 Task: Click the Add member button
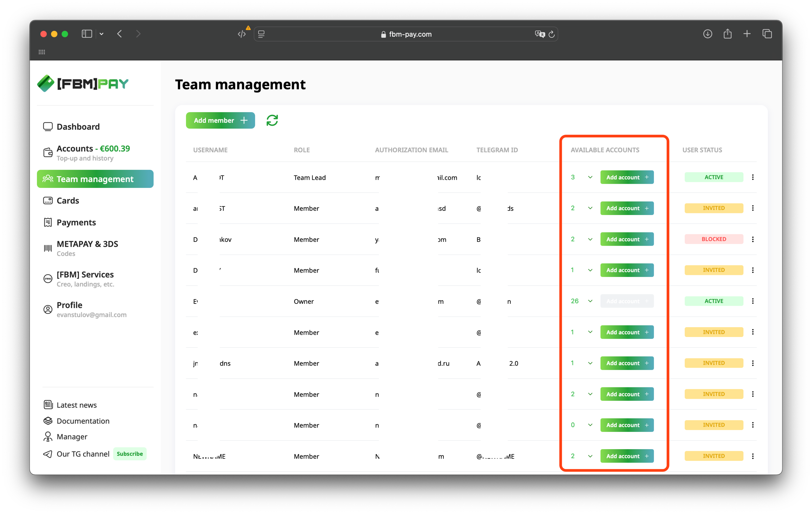(x=220, y=121)
